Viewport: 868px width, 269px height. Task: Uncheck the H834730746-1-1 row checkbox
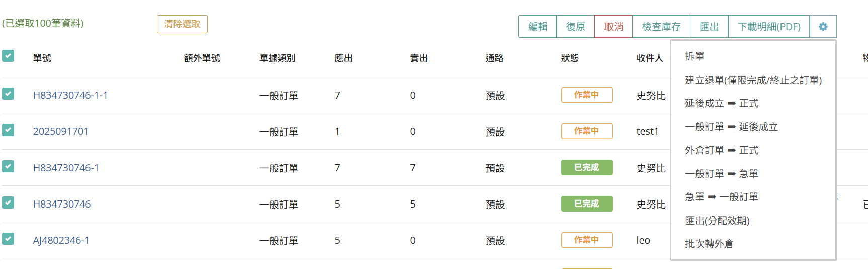coord(8,94)
